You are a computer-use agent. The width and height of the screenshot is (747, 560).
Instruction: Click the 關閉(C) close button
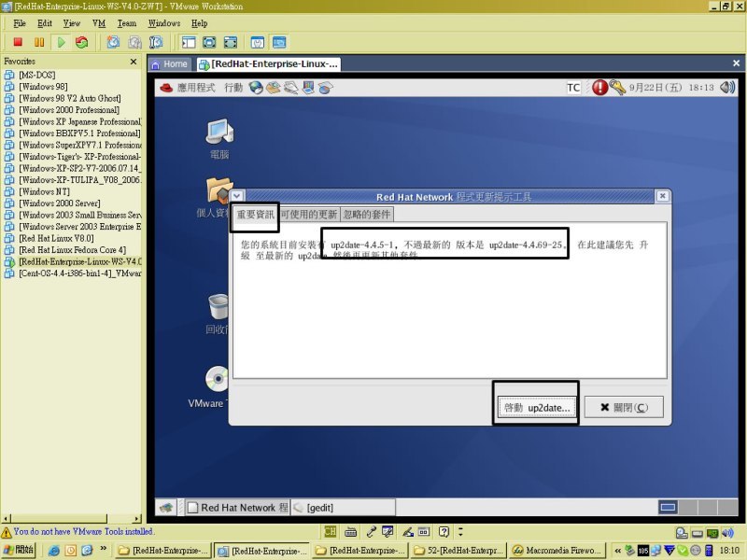coord(624,408)
